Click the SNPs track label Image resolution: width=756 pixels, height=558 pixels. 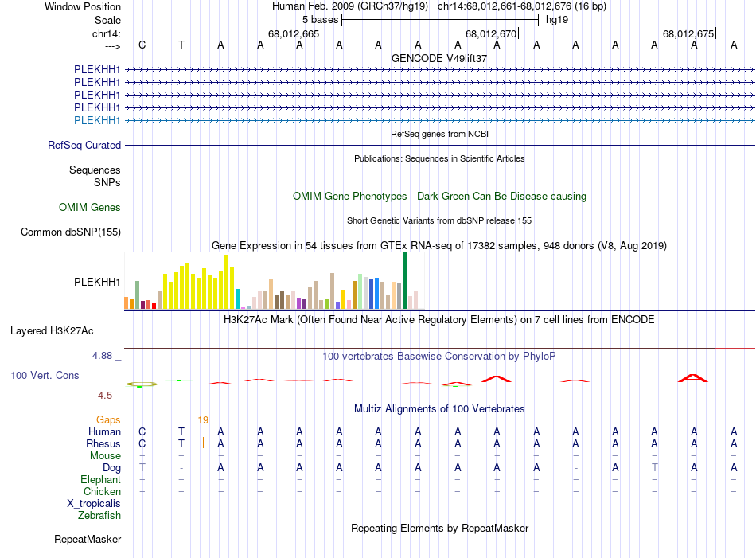coord(107,183)
